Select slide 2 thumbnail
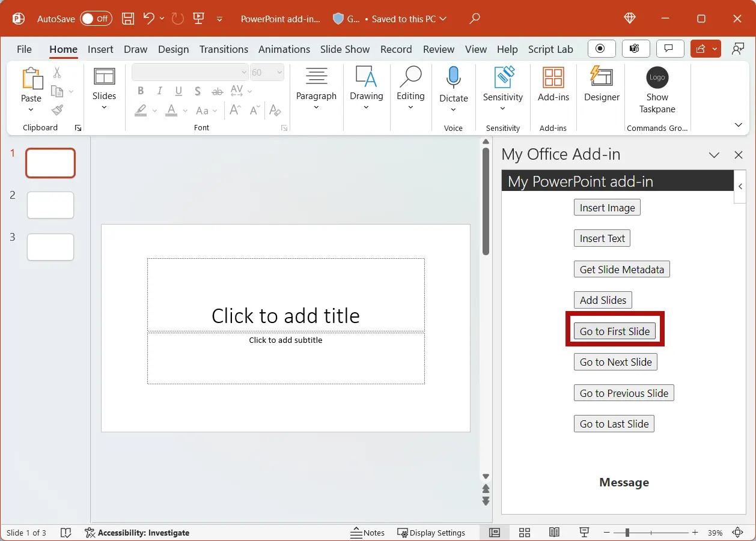The image size is (756, 541). point(50,205)
